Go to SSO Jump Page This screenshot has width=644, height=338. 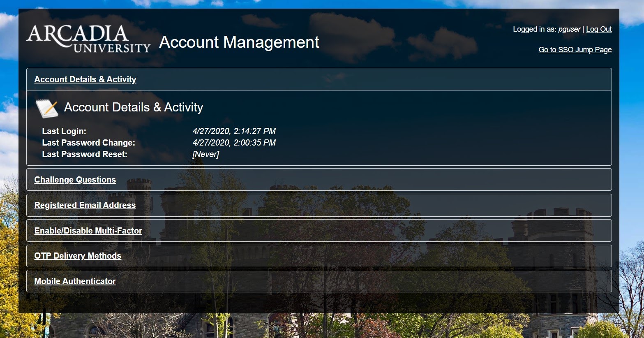(575, 50)
